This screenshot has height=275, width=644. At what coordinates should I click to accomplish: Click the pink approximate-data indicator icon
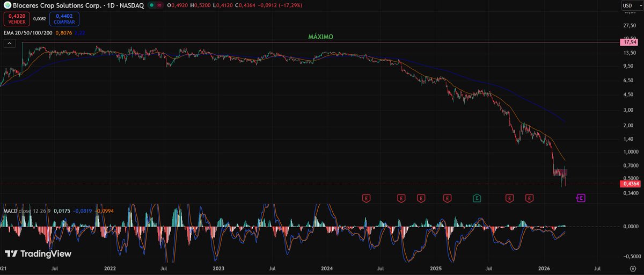tap(159, 5)
